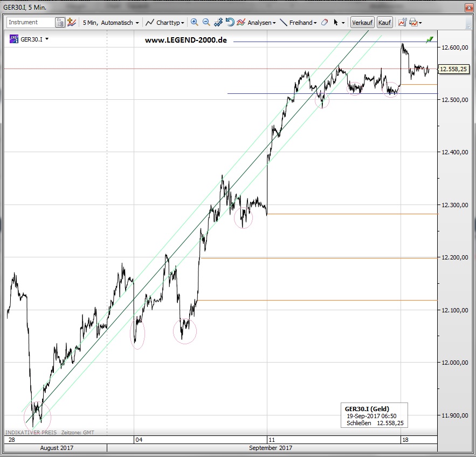Viewport: 476px width, 457px height.
Task: Expand the print options dropdown arrow
Action: click(x=420, y=23)
